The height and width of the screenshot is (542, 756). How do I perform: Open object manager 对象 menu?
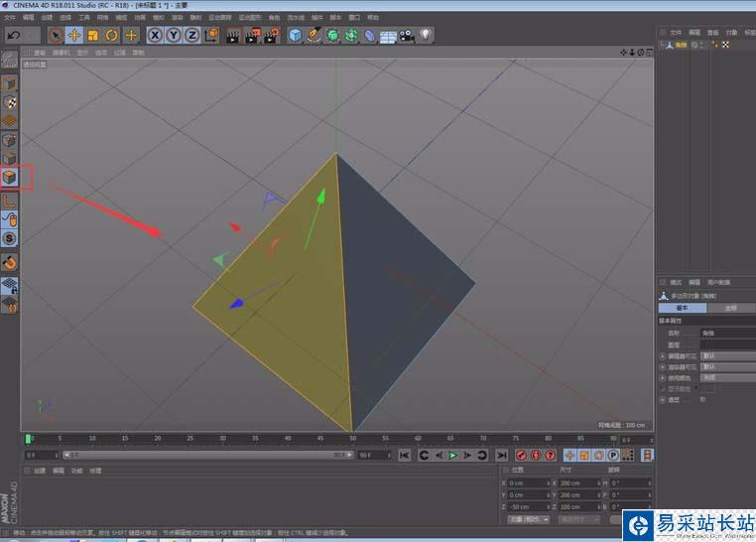[731, 33]
